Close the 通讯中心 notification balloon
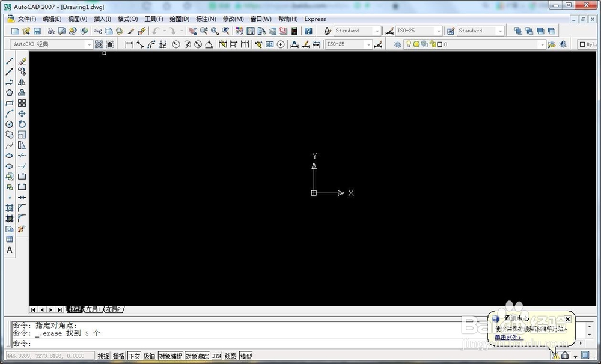The width and height of the screenshot is (601, 364). coord(568,319)
